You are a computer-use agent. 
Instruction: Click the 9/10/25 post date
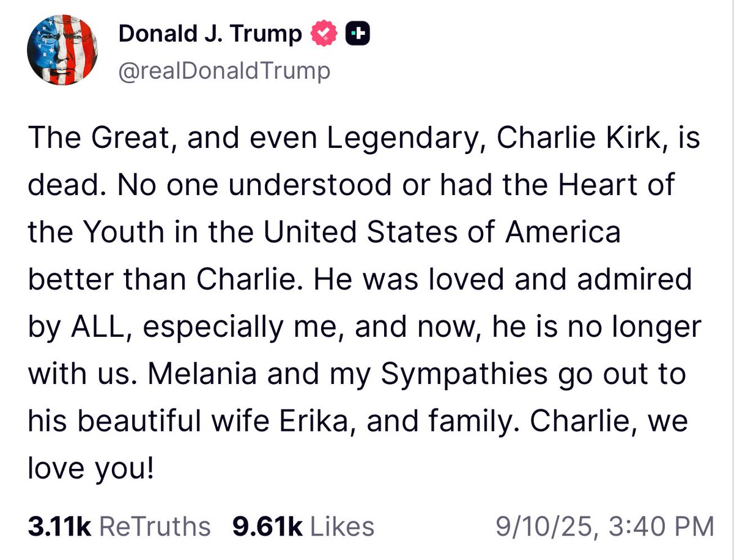point(538,526)
